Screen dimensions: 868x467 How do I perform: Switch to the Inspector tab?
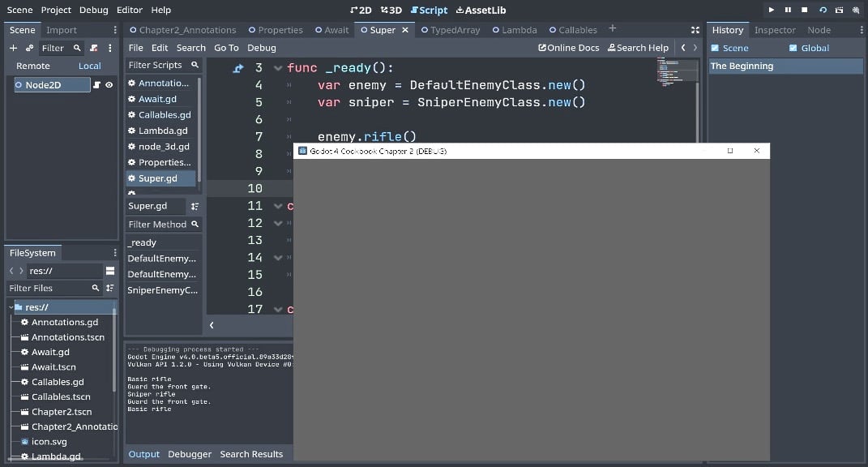[775, 30]
